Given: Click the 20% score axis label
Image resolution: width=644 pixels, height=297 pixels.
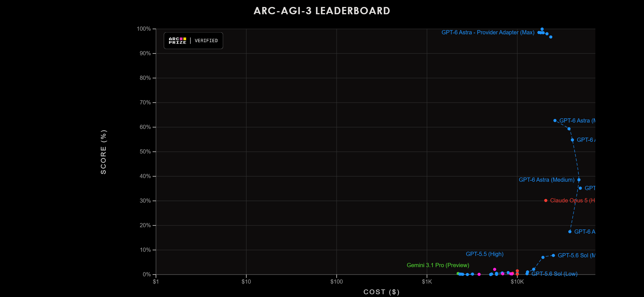Looking at the screenshot, I should tap(145, 225).
